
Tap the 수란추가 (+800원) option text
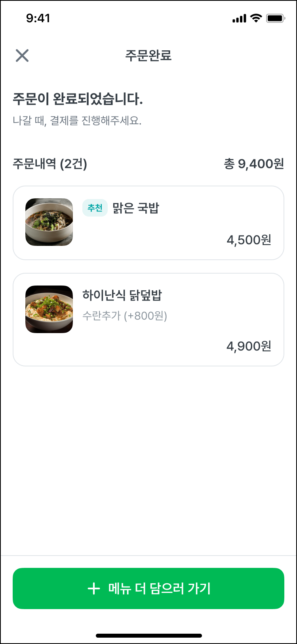click(x=125, y=316)
